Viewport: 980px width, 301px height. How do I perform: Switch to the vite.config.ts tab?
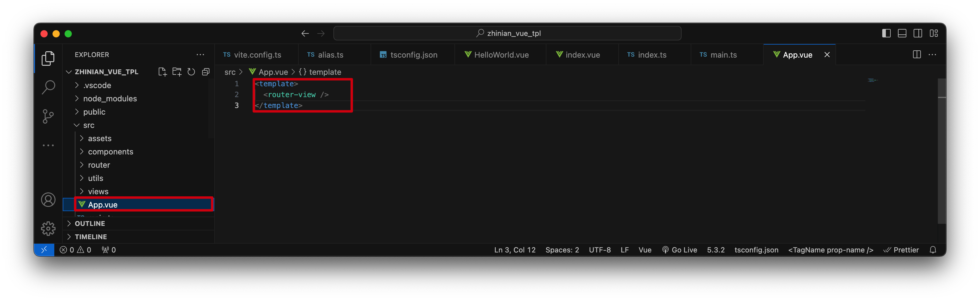[256, 55]
